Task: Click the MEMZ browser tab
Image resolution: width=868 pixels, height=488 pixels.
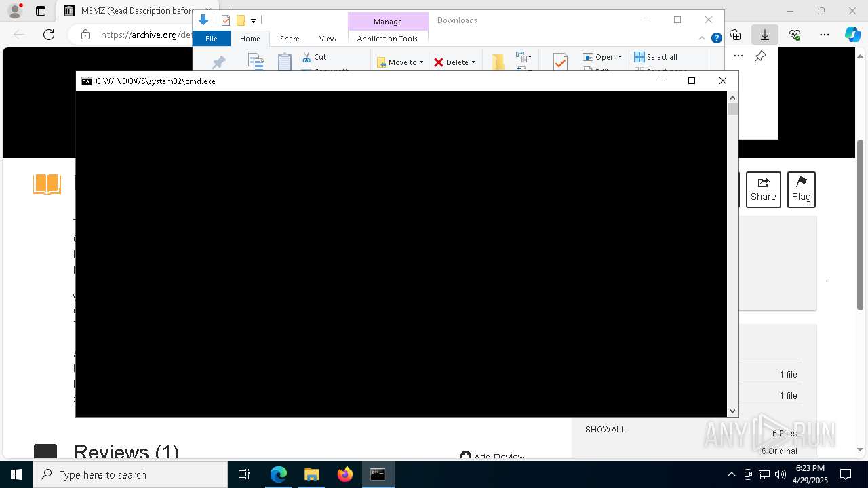Action: [138, 11]
